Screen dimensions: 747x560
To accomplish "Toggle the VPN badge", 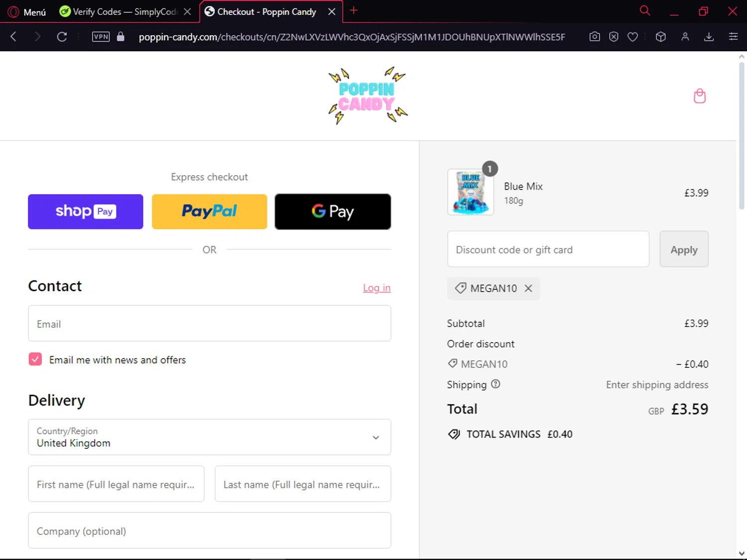I will (x=101, y=36).
